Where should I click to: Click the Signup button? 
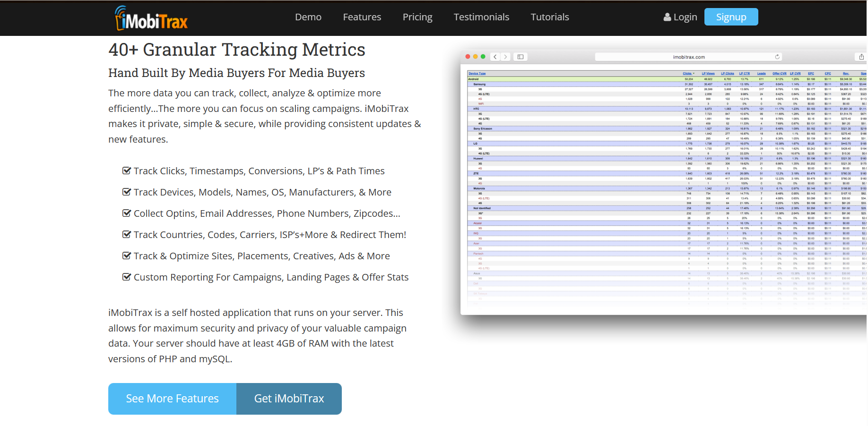click(731, 17)
